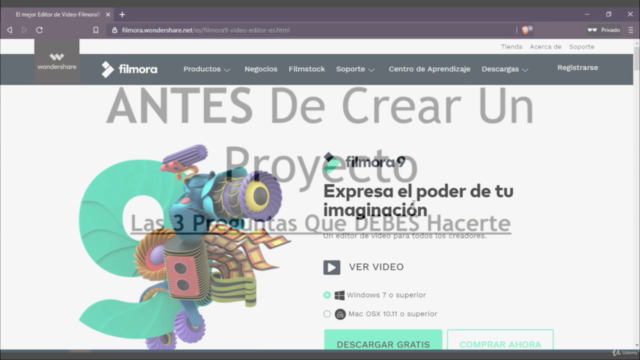
Task: Go back with the browser back arrow
Action: click(9, 30)
